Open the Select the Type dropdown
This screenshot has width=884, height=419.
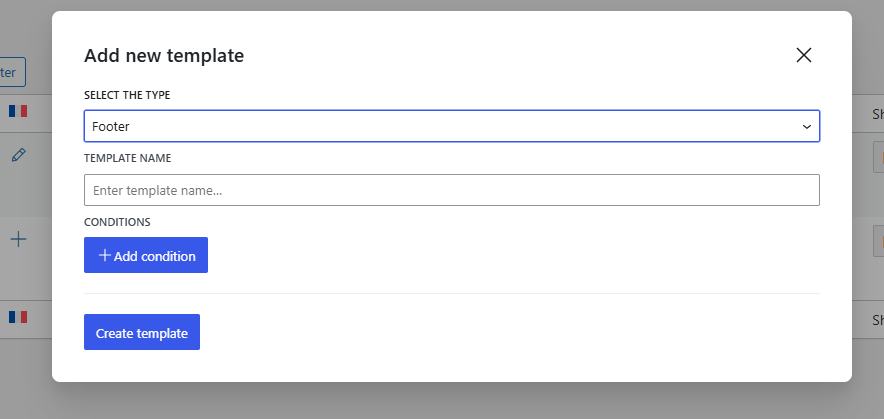coord(452,126)
